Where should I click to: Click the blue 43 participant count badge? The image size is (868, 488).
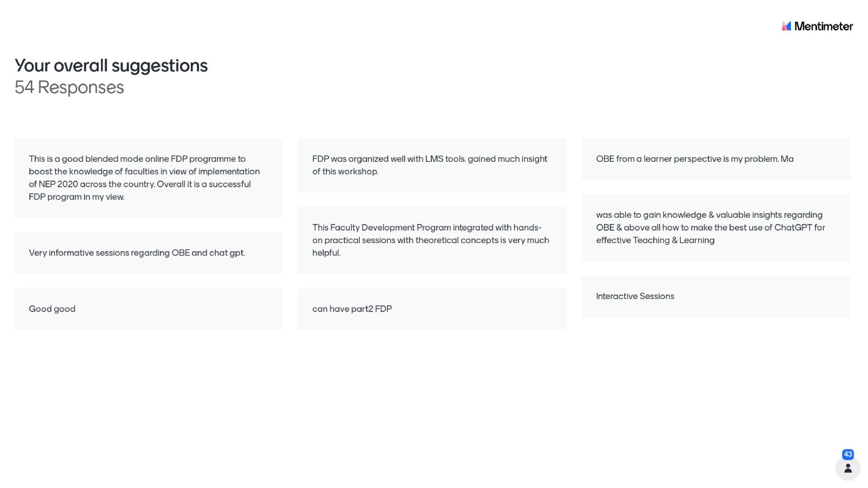[848, 454]
